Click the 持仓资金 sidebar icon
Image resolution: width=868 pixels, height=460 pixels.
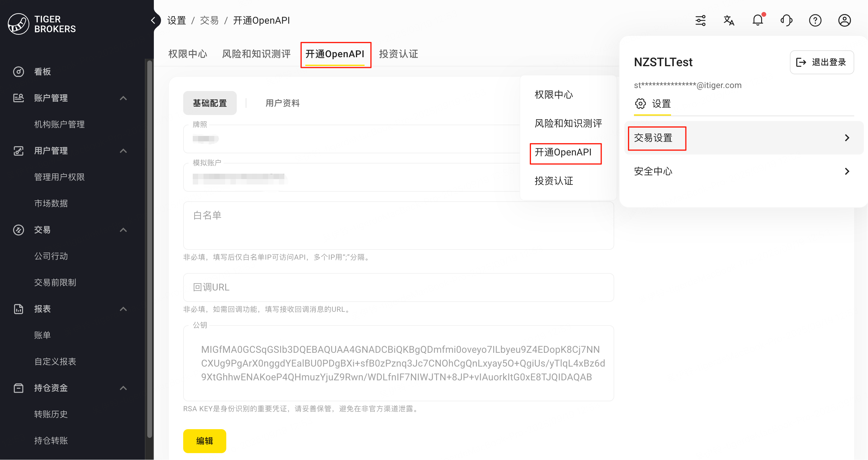pos(19,388)
